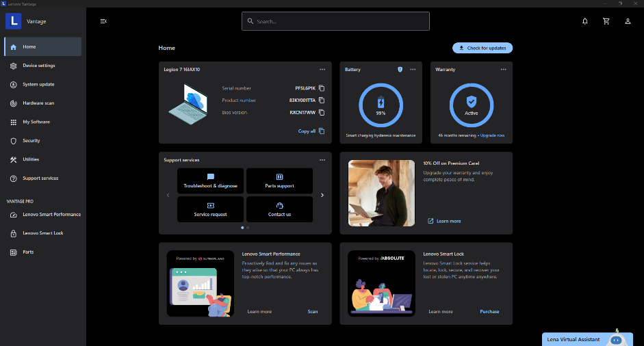
Task: Click the Upgrade now warranty link
Action: tap(493, 135)
